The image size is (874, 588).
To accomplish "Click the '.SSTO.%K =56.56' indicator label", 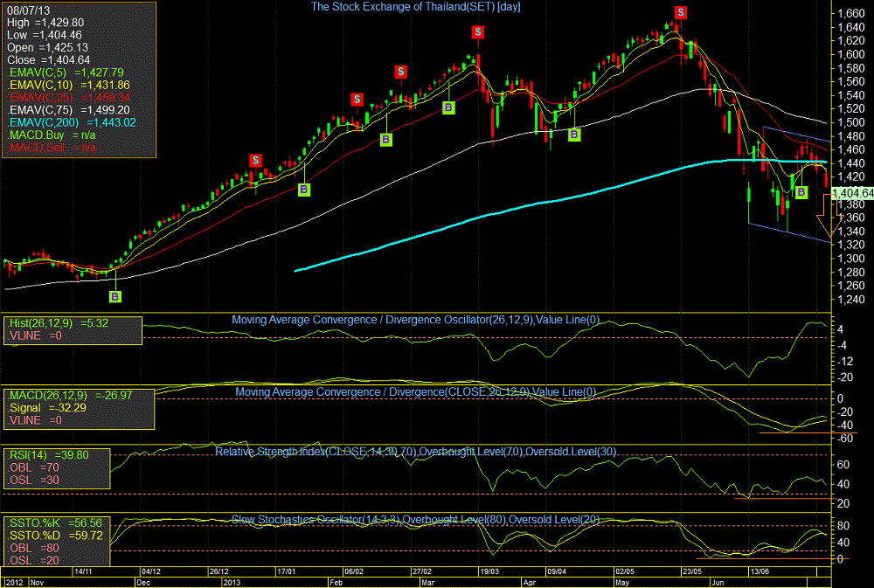I will coord(55,522).
